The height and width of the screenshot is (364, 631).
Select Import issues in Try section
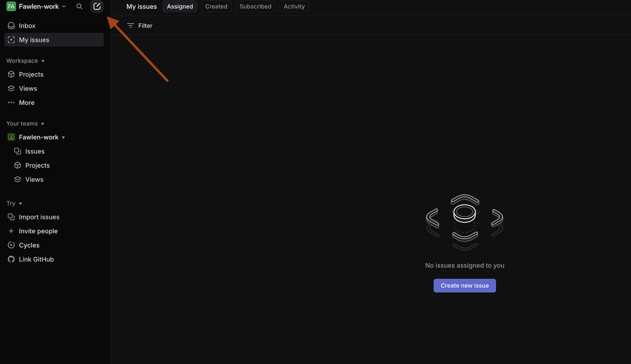(x=54, y=217)
